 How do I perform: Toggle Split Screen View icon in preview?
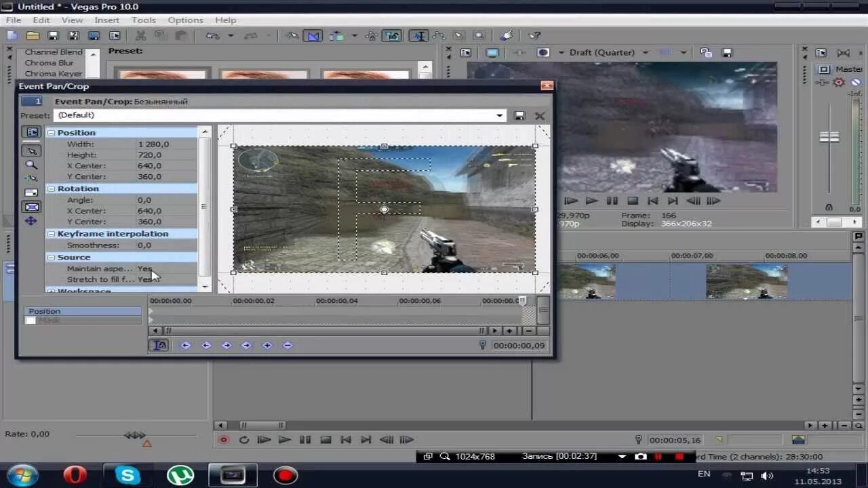pos(543,53)
